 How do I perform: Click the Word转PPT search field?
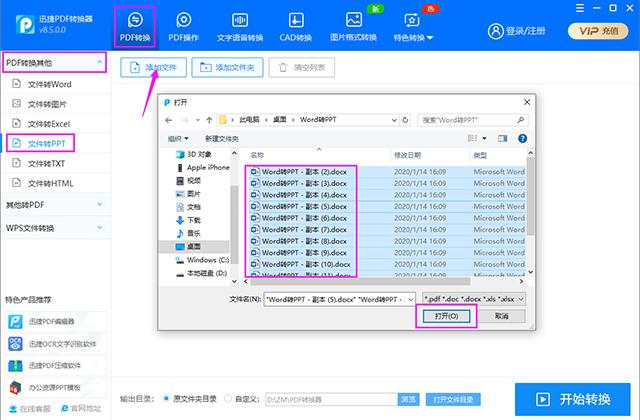pyautogui.click(x=473, y=120)
